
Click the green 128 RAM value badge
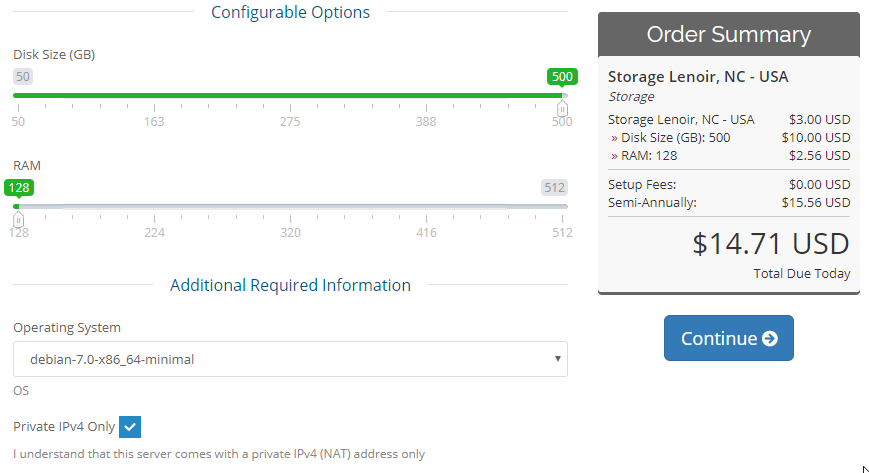pyautogui.click(x=18, y=187)
